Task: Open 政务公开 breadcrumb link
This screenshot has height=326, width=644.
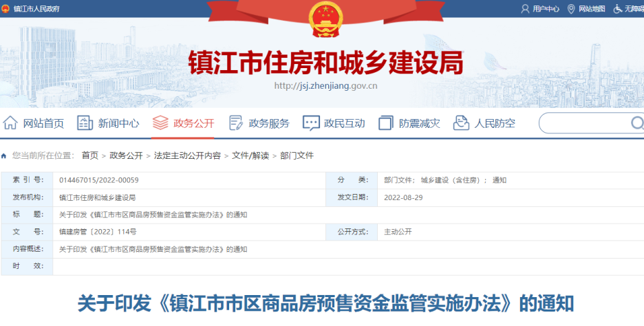Action: (x=126, y=155)
